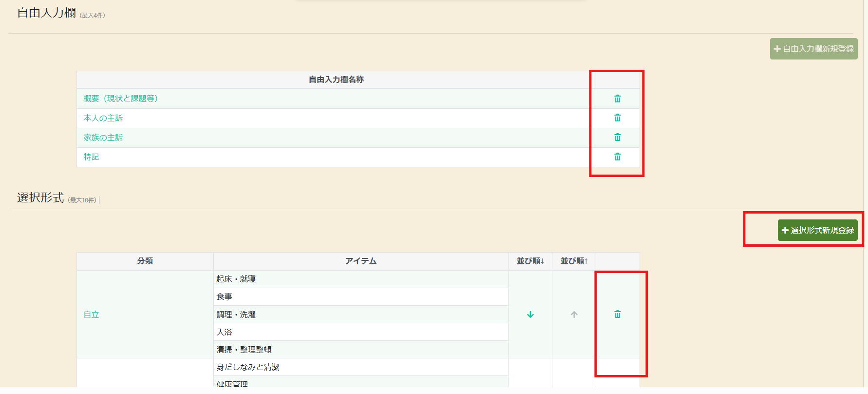Click the 並び順↑ column header

(x=574, y=261)
